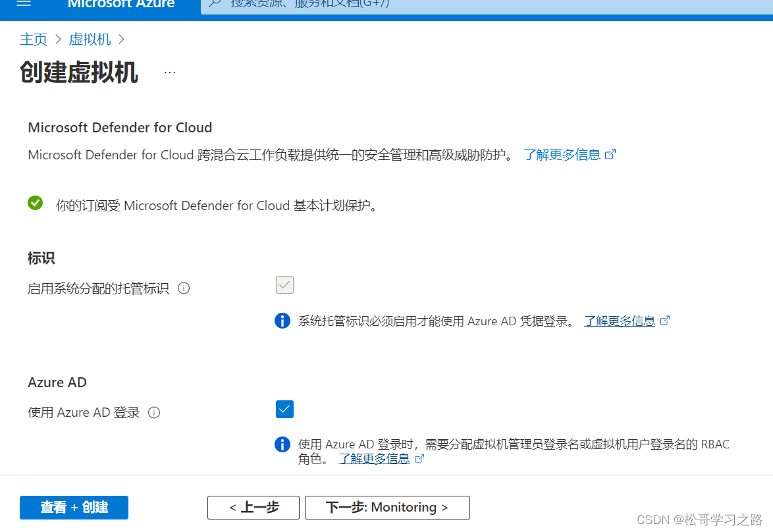Viewport: 773px width, 532px height.
Task: Click the breadcrumb chevron after 主页
Action: pyautogui.click(x=58, y=40)
